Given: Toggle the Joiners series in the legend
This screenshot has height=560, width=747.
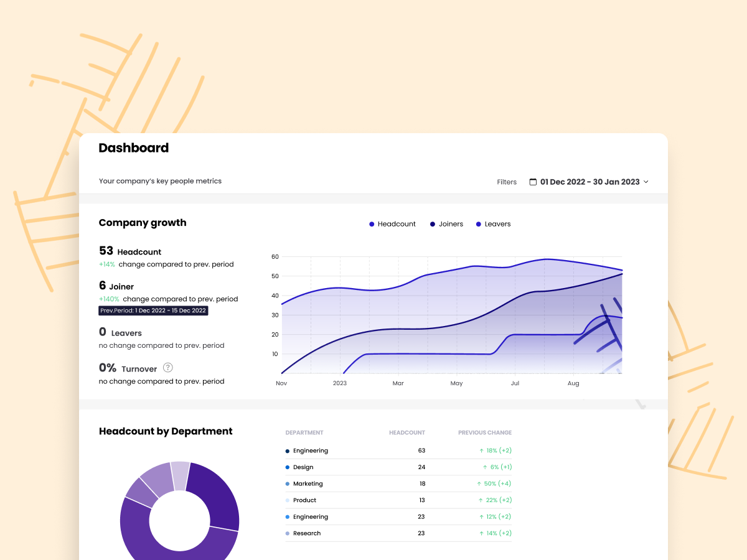Looking at the screenshot, I should (x=446, y=223).
